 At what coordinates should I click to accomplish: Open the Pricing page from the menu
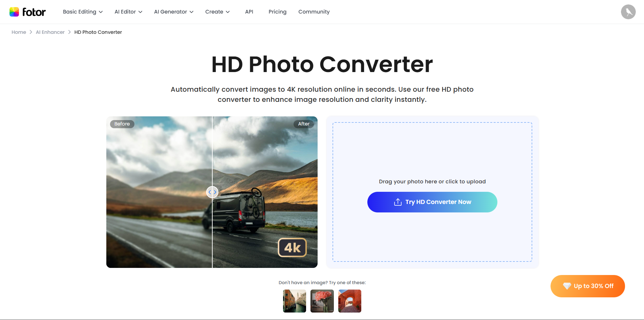click(x=277, y=12)
